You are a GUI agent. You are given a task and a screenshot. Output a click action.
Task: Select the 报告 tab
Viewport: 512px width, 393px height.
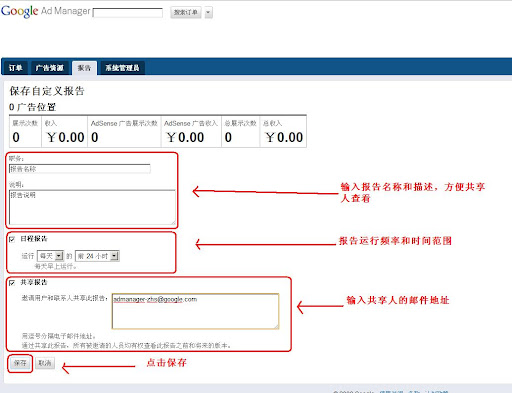[84, 68]
